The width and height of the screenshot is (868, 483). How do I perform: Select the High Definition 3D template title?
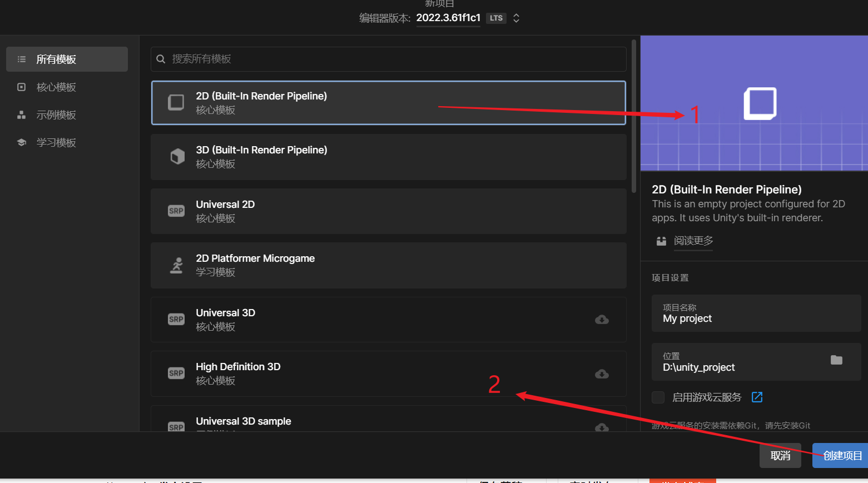(238, 367)
